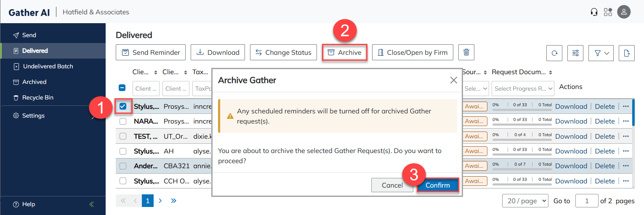Screen dimensions: 644x215
Task: Open Archived in the sidebar
Action: tap(34, 82)
